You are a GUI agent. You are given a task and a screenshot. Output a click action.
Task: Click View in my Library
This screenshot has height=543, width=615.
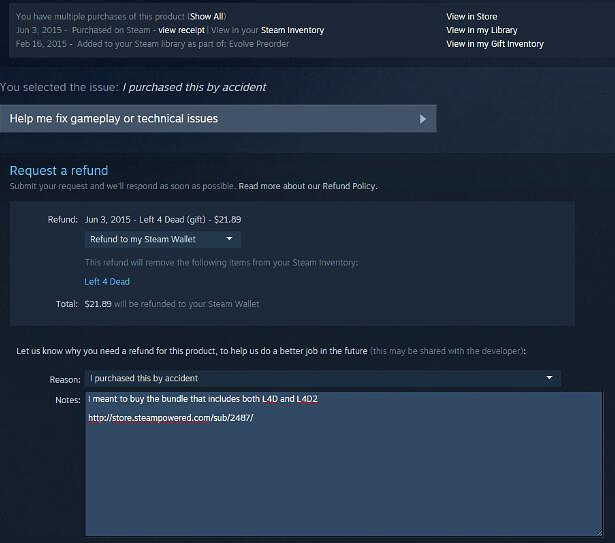coord(482,30)
